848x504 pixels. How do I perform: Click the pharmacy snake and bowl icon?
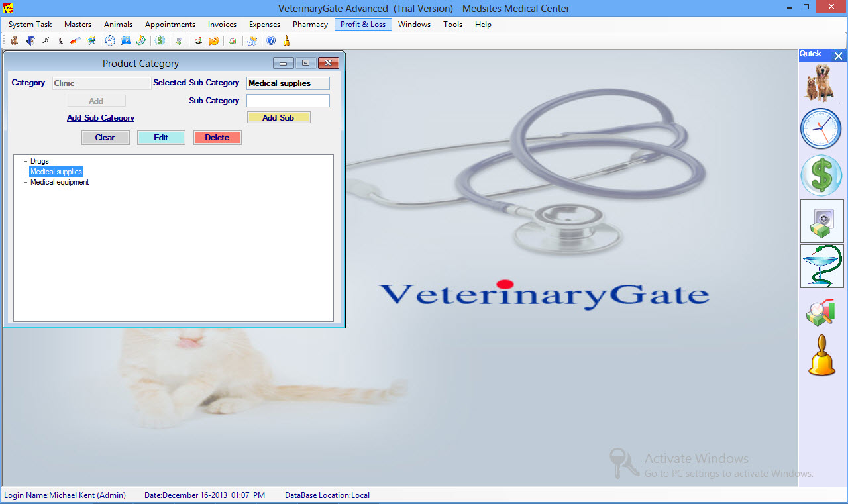coord(821,266)
